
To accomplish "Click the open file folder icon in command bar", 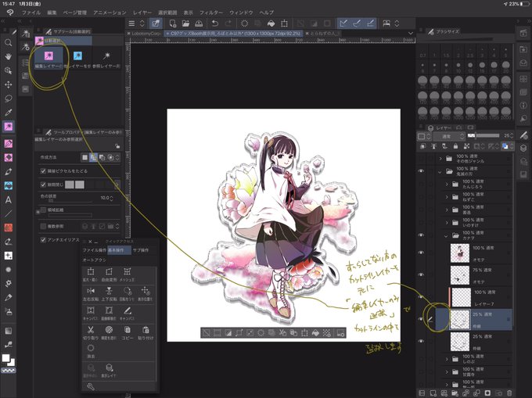I will [x=185, y=23].
